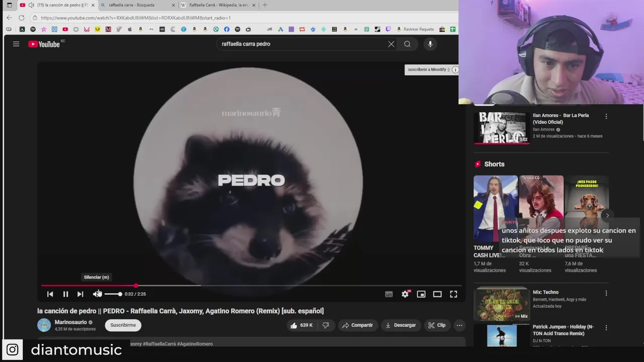Reload the current page
Screen dimensions: 644x362
[21, 18]
